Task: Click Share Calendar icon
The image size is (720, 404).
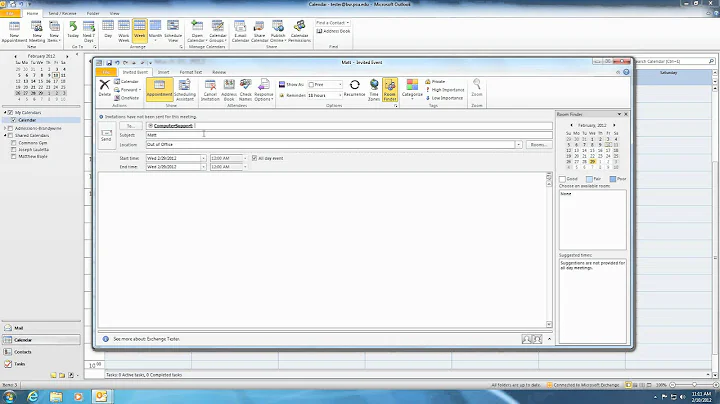Action: click(x=259, y=31)
